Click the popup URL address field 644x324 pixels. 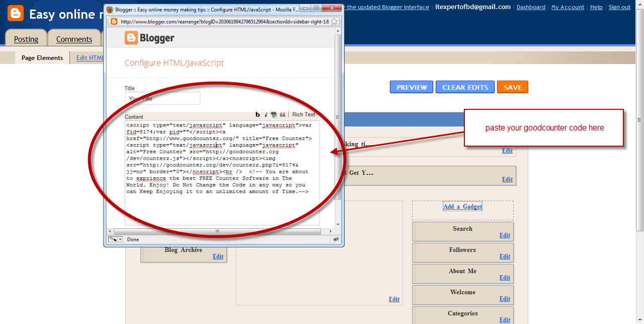click(x=224, y=22)
